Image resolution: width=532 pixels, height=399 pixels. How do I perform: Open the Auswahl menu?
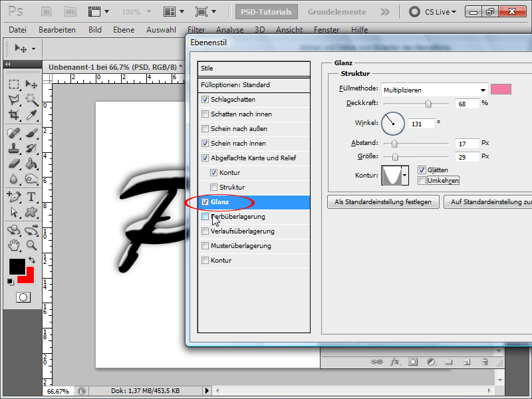click(161, 30)
